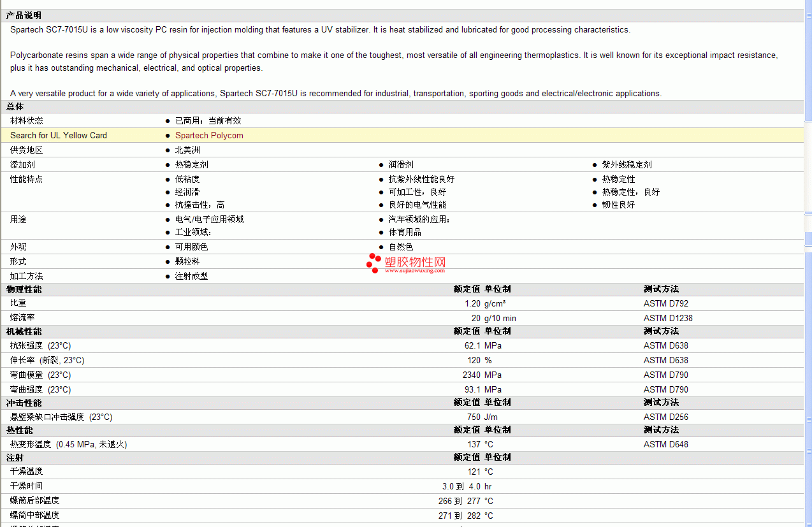Screen dimensions: 812x527
Task: Select the 汽车领域的应用 use entry
Action: 419,219
